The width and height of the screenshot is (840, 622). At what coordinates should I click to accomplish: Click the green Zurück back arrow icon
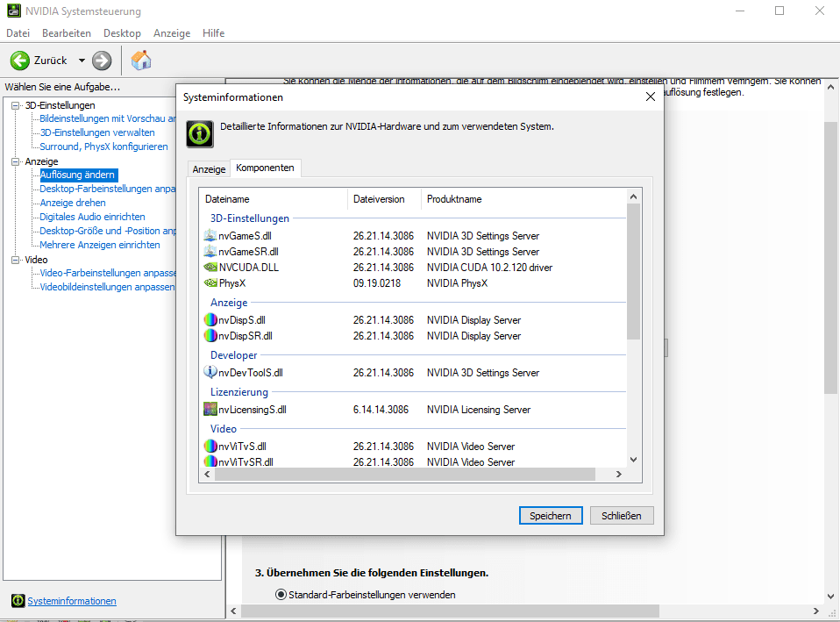pyautogui.click(x=20, y=61)
